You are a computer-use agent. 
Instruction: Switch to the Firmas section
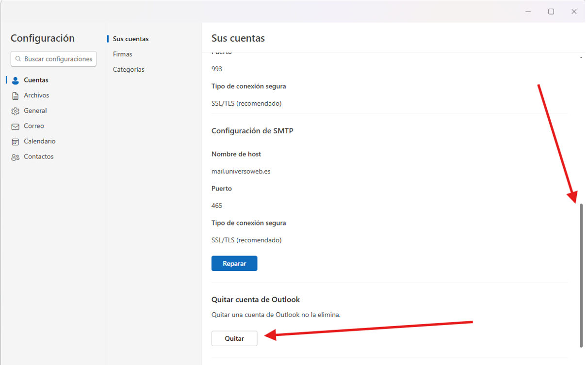click(122, 54)
